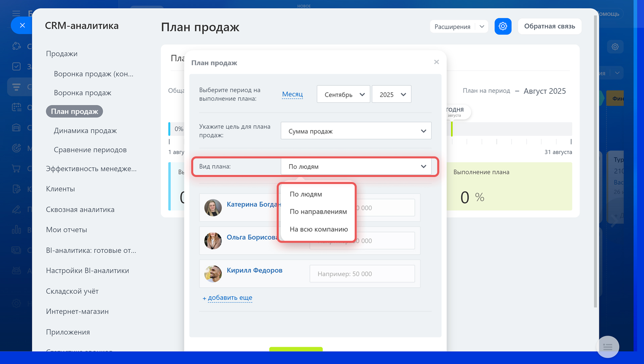Select План продаж in sidebar

74,111
